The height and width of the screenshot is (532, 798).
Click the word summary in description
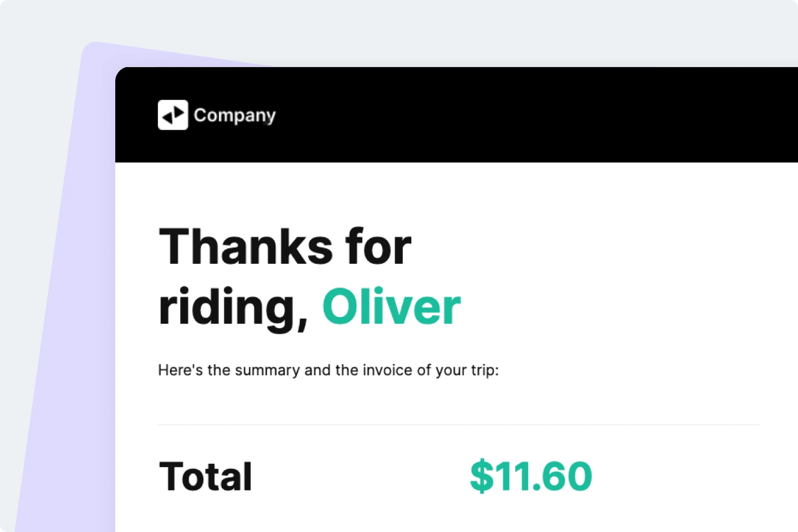267,371
